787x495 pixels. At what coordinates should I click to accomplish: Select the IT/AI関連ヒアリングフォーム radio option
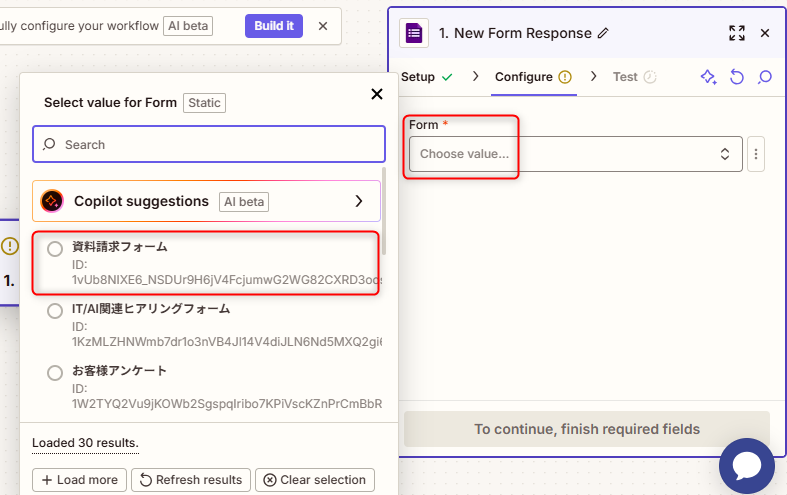pyautogui.click(x=56, y=311)
